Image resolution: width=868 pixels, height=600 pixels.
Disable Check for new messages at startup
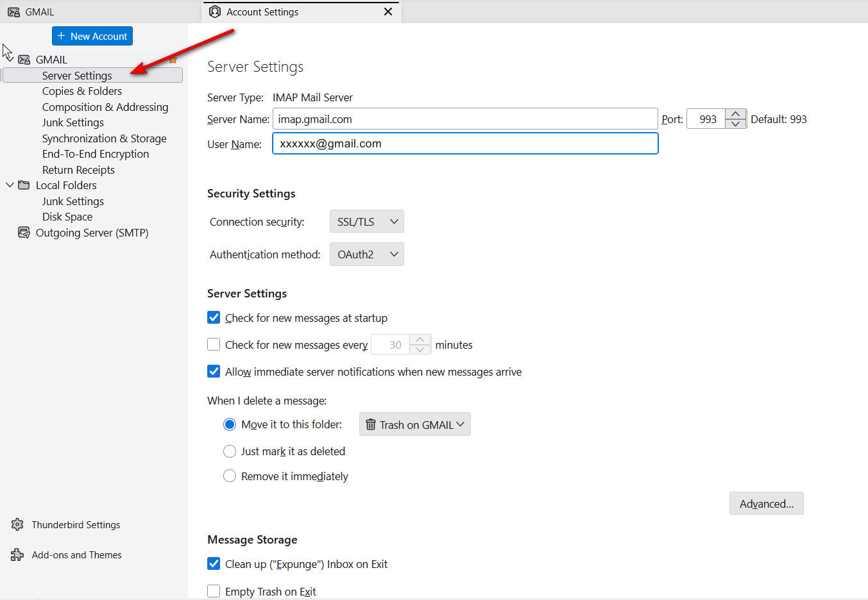pyautogui.click(x=214, y=318)
